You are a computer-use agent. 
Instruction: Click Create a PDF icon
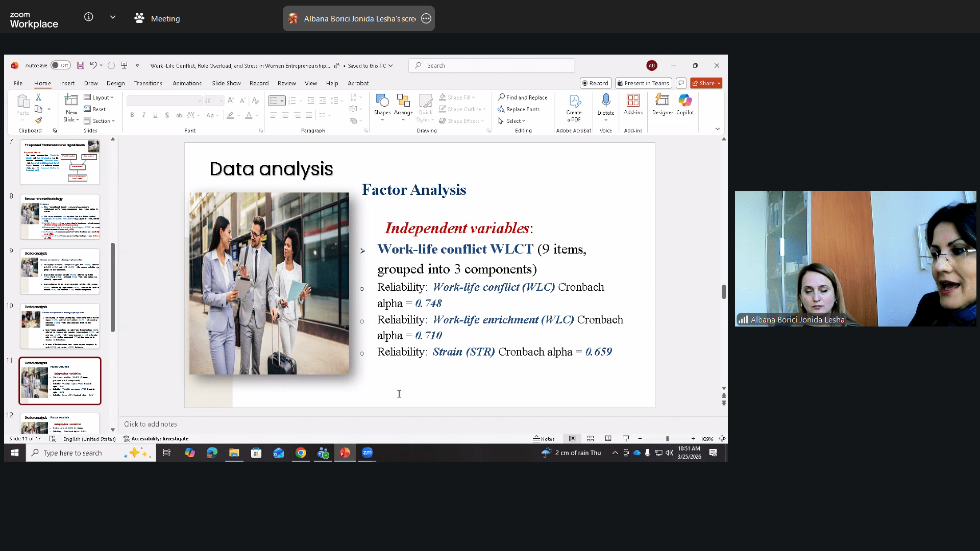[x=574, y=101]
